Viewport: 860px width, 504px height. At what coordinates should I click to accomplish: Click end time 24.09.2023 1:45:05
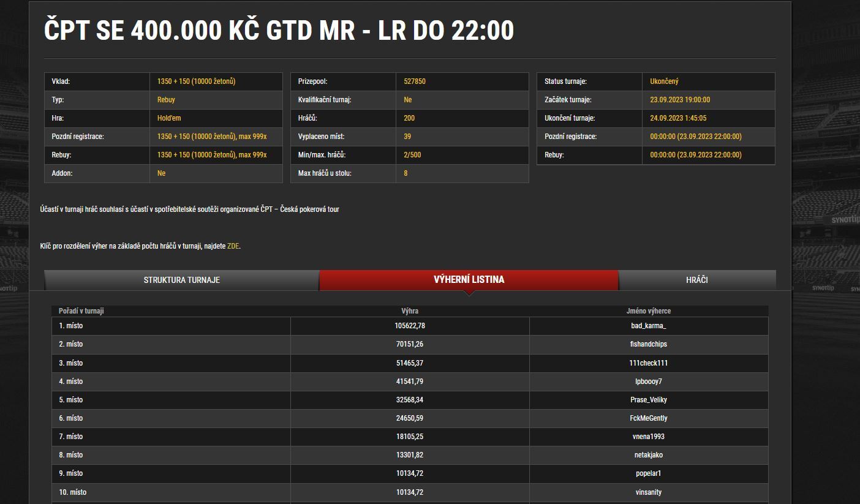678,118
